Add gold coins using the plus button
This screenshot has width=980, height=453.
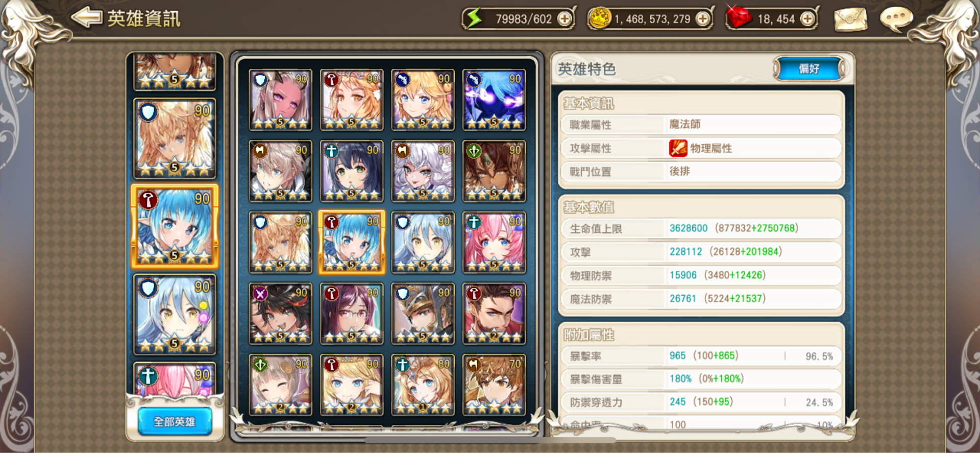[x=703, y=19]
